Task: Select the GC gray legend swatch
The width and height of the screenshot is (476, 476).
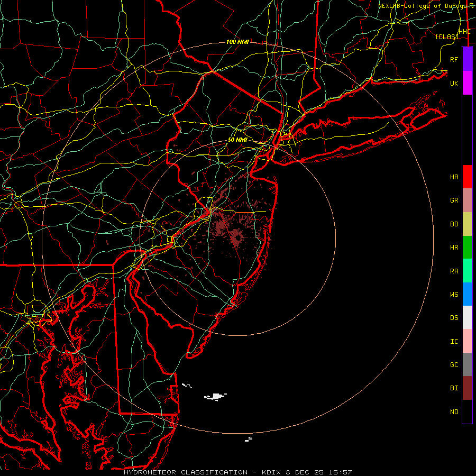Action: click(x=467, y=364)
